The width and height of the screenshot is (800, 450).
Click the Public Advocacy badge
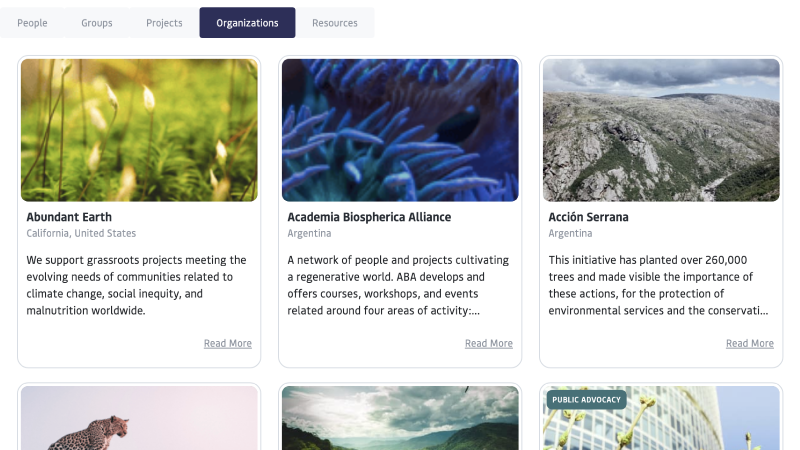(586, 400)
